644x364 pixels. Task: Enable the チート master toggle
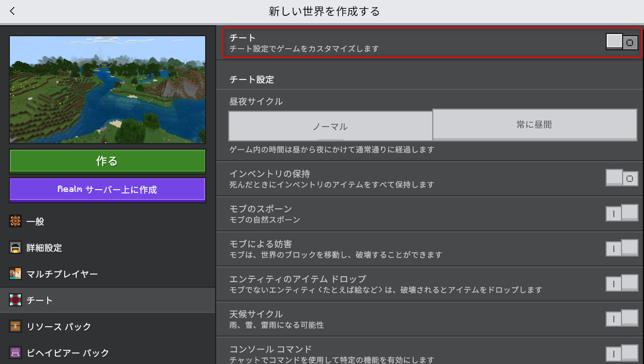622,42
